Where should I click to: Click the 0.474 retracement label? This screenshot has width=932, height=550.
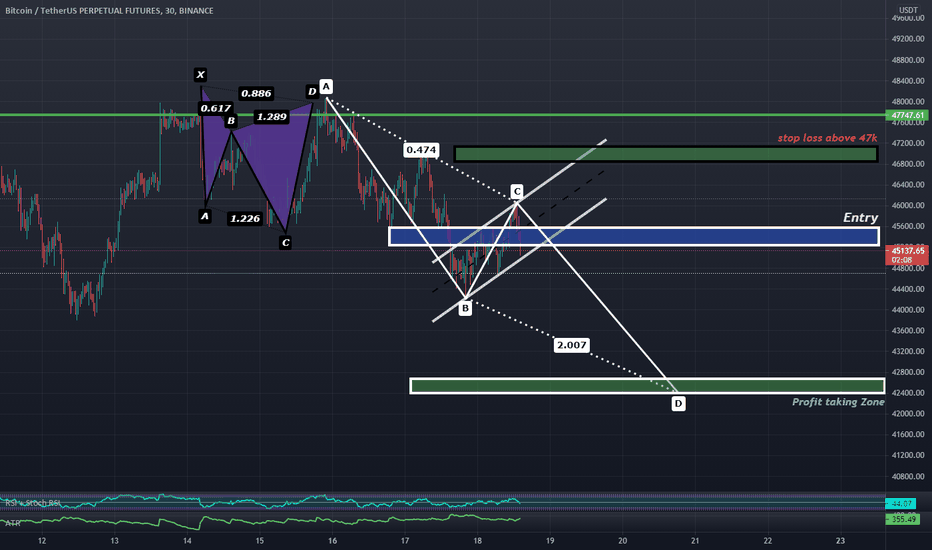[421, 150]
